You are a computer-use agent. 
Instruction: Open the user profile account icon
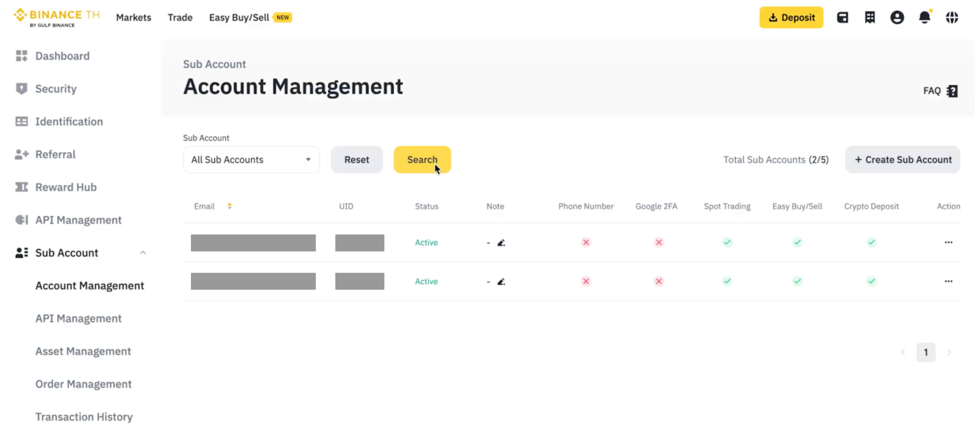coord(897,18)
